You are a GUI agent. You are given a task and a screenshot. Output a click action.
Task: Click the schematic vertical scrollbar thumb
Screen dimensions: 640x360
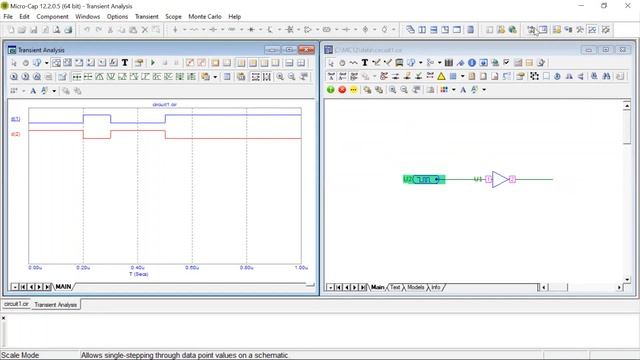627,127
